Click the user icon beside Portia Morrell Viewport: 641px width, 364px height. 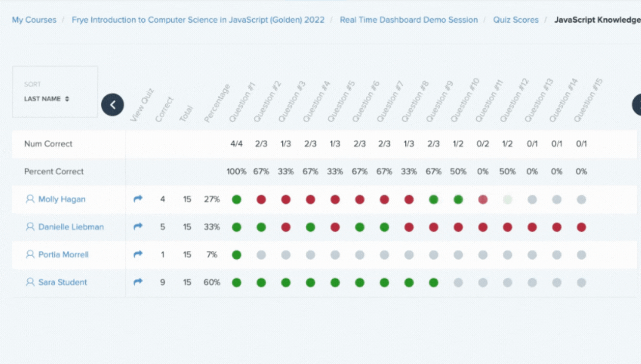click(30, 254)
